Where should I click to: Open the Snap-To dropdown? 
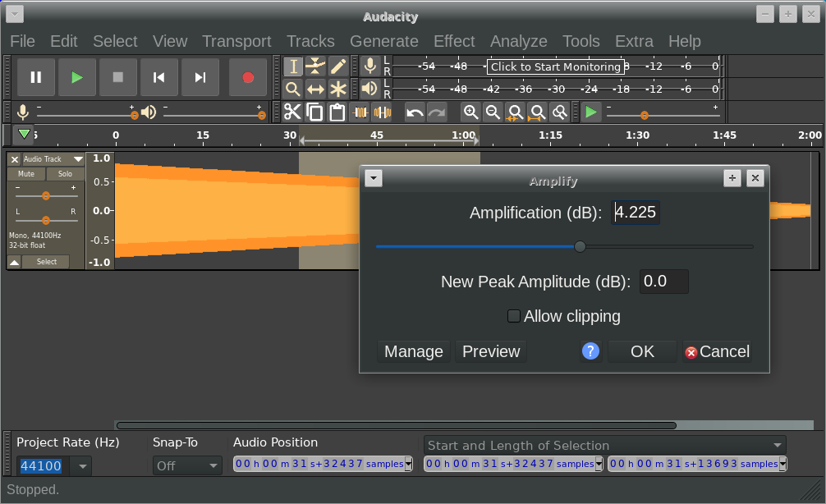[x=187, y=465]
